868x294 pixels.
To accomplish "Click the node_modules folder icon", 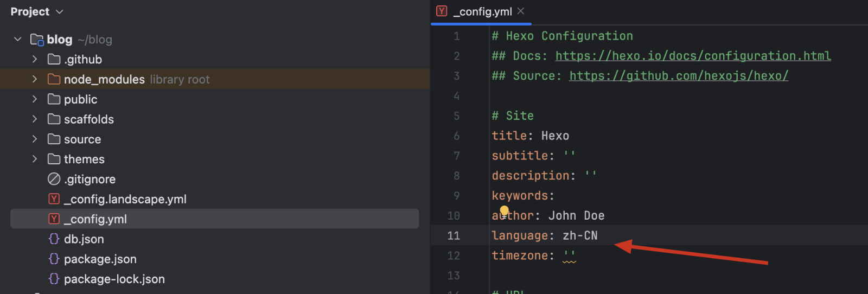I will [x=54, y=79].
